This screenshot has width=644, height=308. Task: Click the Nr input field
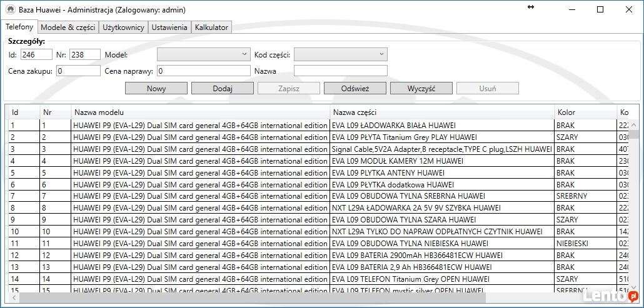click(85, 54)
